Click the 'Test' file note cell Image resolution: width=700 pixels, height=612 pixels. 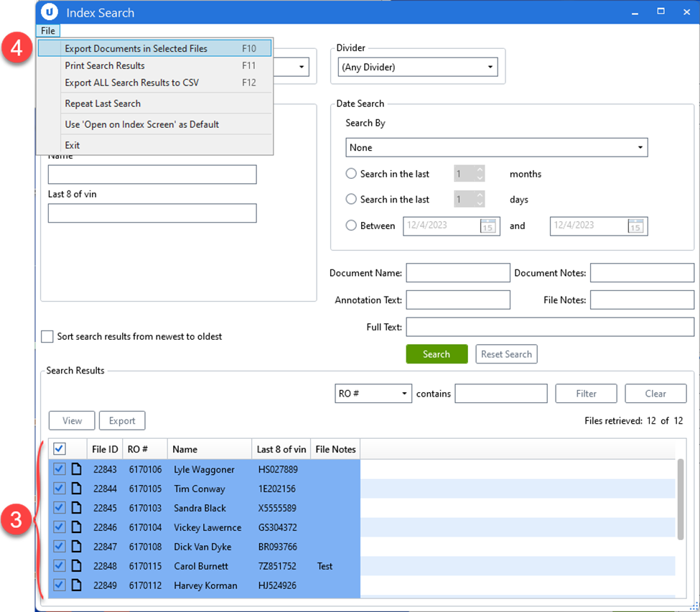(x=325, y=566)
